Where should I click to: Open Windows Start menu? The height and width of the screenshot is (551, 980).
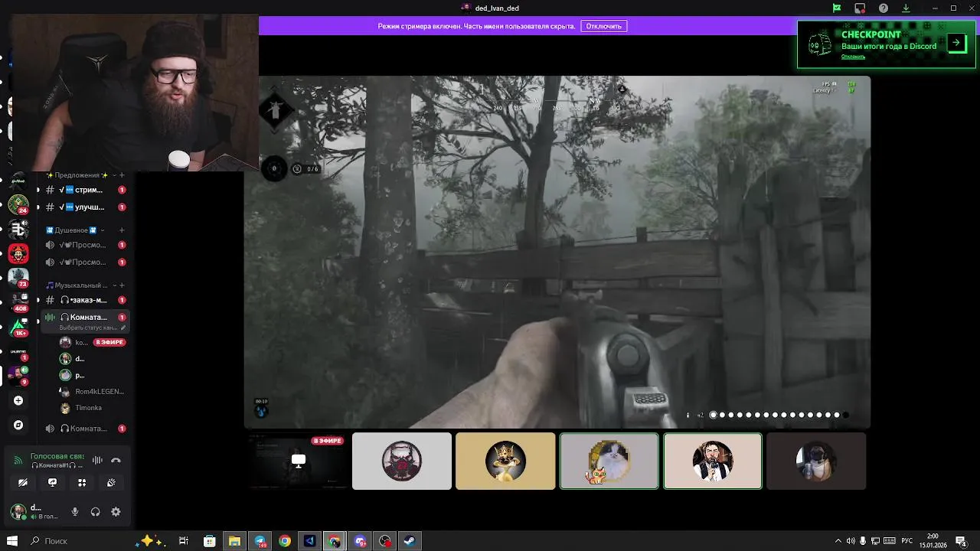point(11,541)
